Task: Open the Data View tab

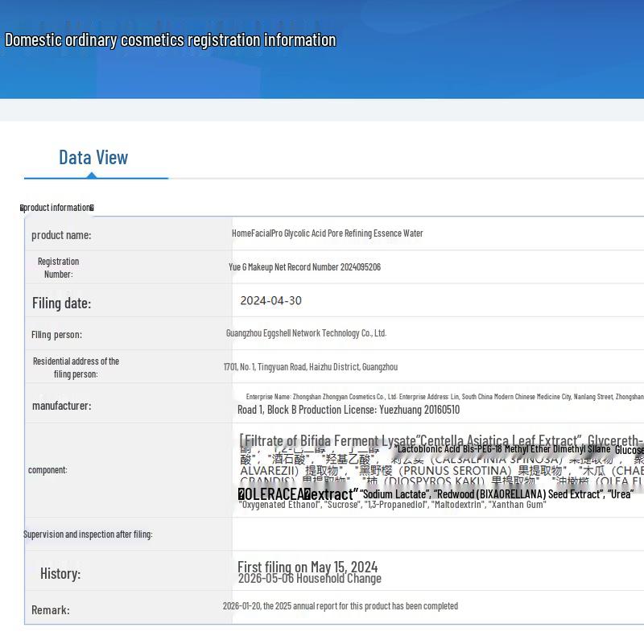Action: pyautogui.click(x=93, y=157)
